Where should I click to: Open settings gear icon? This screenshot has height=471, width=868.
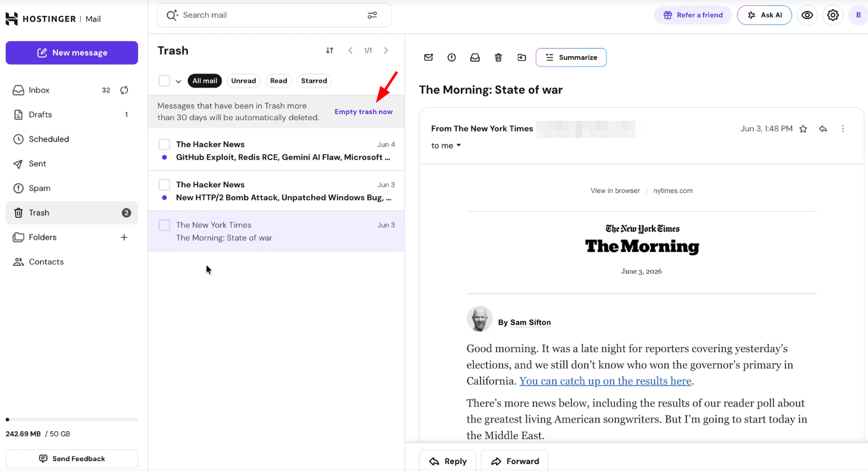(833, 15)
